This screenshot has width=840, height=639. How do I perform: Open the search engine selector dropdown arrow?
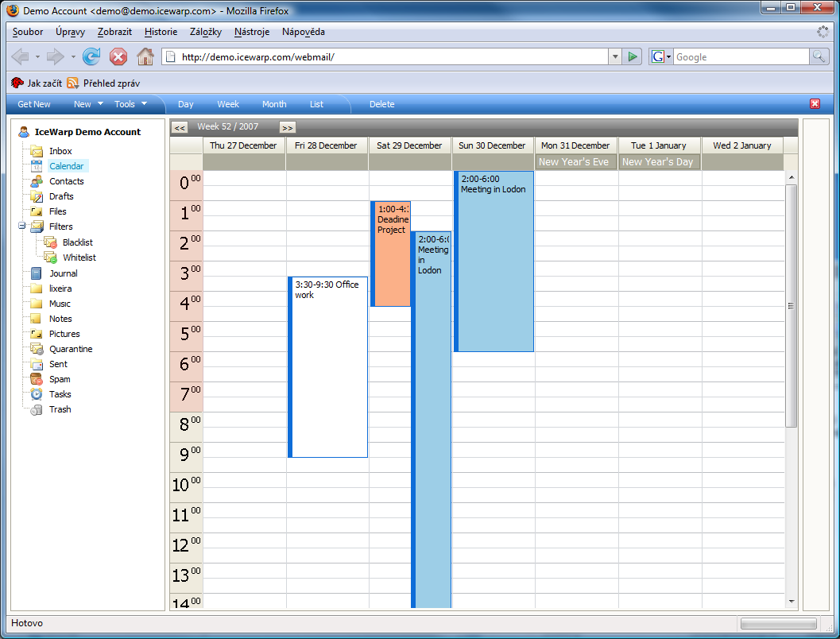click(668, 56)
